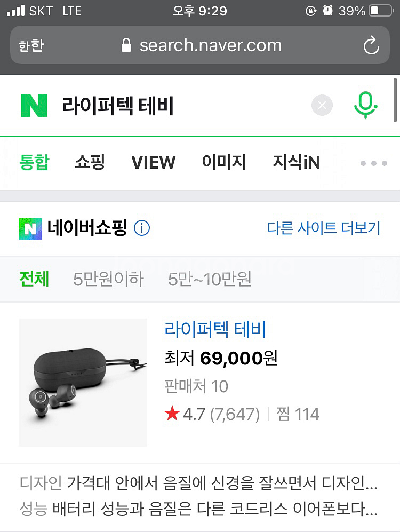The height and width of the screenshot is (532, 400).
Task: Open the 다른 사이트 더보기 link
Action: 324,228
